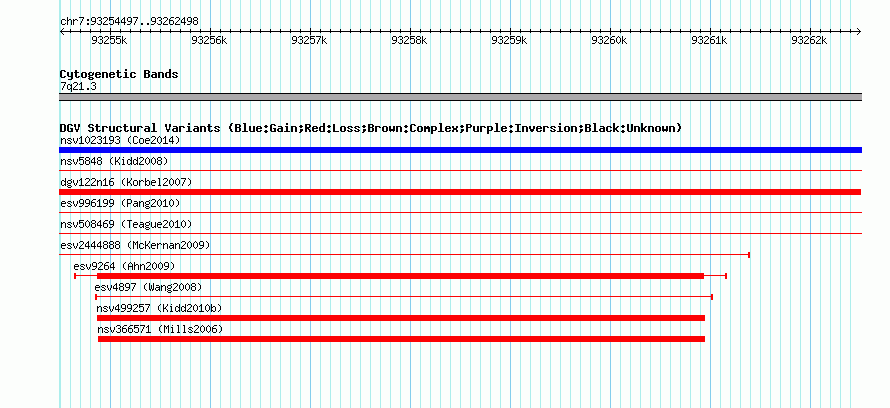Open the nsv1023193 (Coe2014) variant label
Screen dimensions: 890x408
point(120,140)
